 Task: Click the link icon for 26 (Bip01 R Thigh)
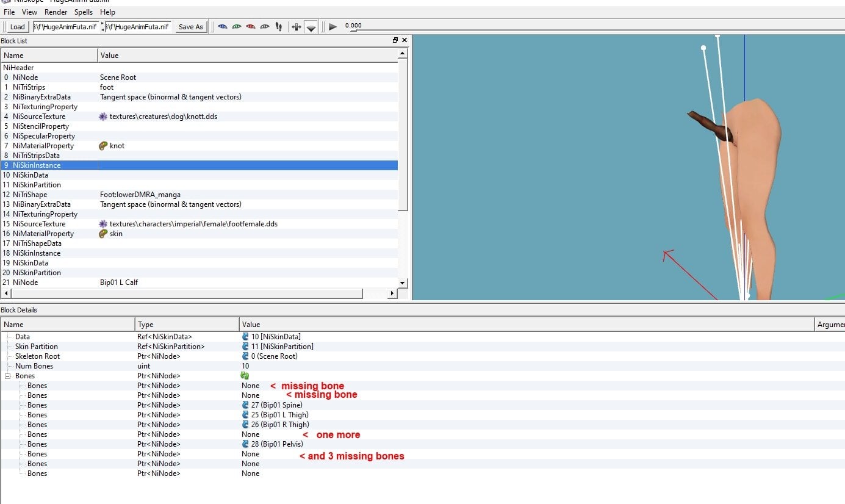[x=245, y=425]
